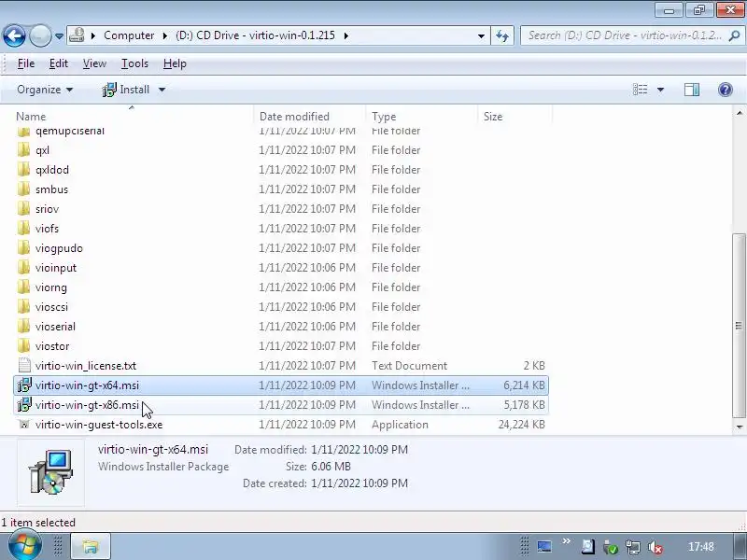Select Computer in the address breadcrumb
747x560 pixels.
pos(129,35)
